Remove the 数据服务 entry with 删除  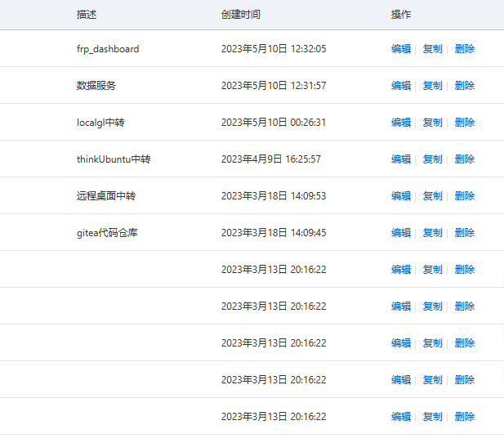(x=464, y=86)
